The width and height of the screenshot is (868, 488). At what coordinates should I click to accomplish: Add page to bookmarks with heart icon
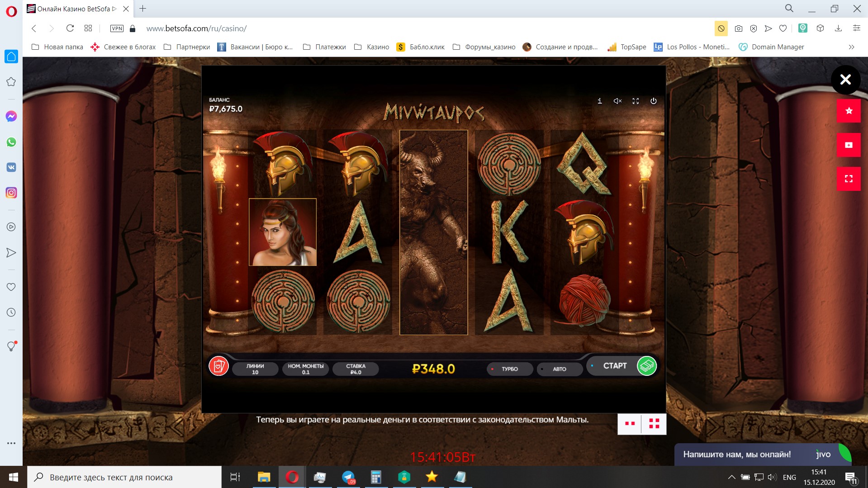pyautogui.click(x=783, y=28)
